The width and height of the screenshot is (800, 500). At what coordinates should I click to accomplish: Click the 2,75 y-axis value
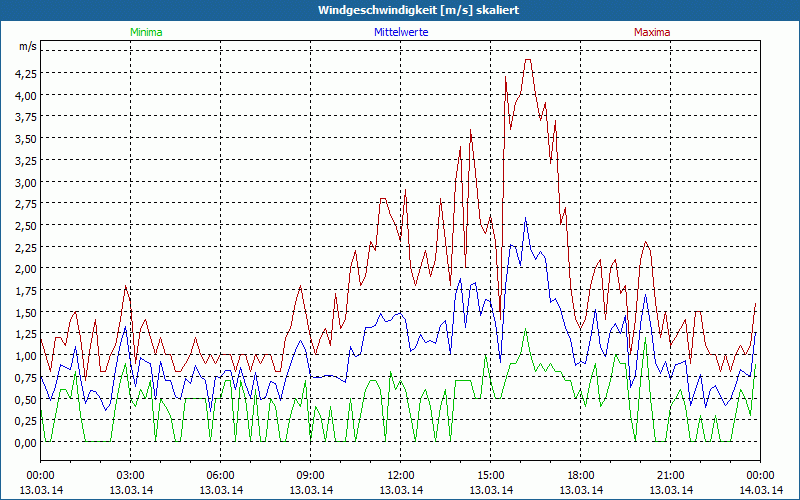[26, 204]
